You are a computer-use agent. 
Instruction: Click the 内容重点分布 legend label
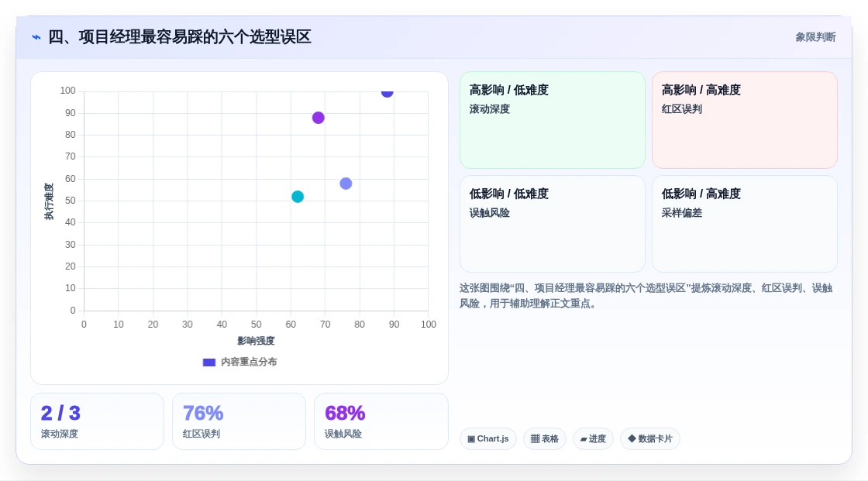pyautogui.click(x=249, y=362)
